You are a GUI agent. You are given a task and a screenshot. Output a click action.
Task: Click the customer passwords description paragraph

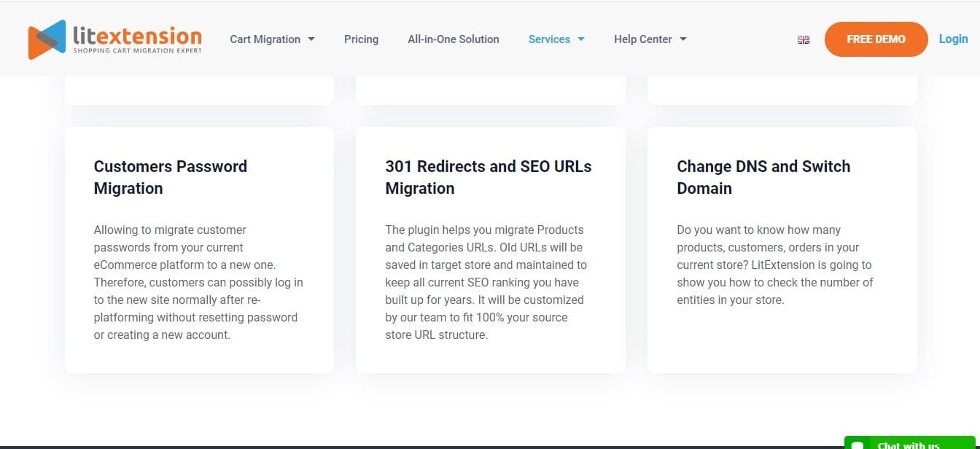click(198, 282)
